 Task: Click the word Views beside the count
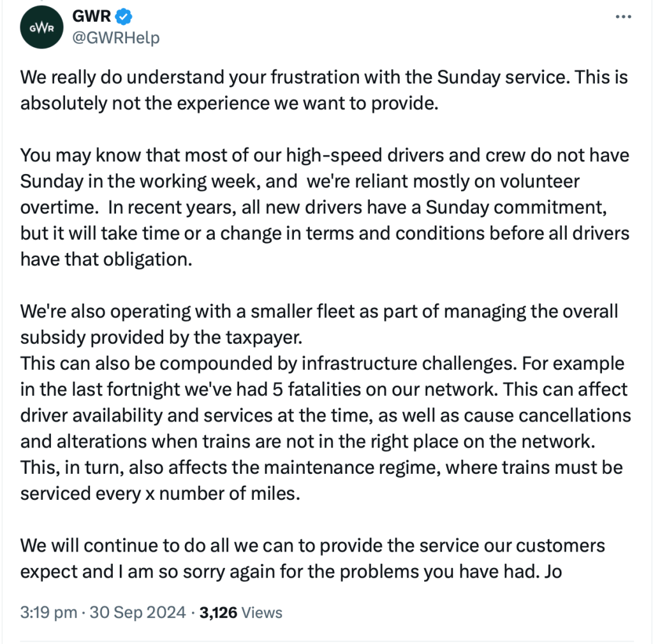click(262, 613)
